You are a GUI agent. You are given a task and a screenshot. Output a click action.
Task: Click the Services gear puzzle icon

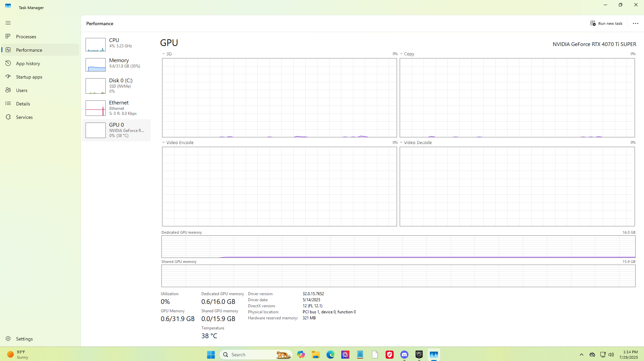tap(8, 117)
